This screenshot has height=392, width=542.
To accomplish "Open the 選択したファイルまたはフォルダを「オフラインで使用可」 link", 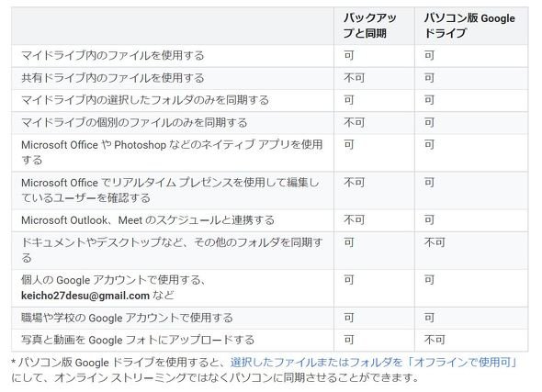I will coord(373,362).
